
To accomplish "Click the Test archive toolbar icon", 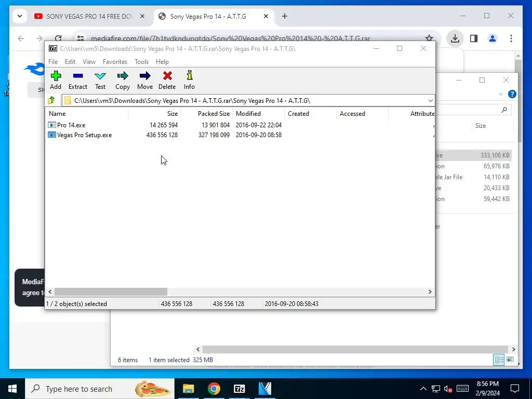I will coord(100,80).
